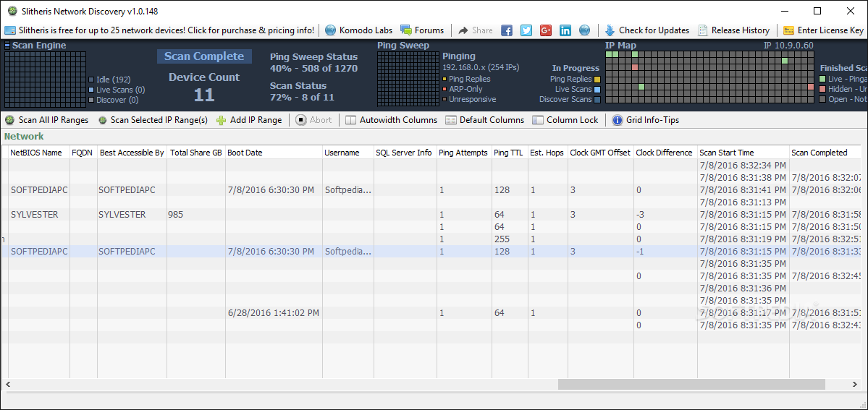The height and width of the screenshot is (410, 868).
Task: Click the Scan Complete status label
Action: 204,56
